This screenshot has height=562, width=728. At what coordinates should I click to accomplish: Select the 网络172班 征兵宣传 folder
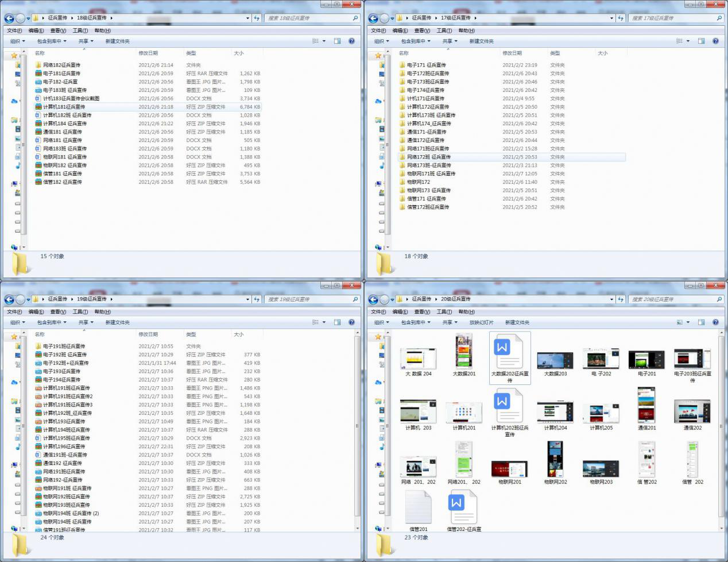tap(428, 157)
